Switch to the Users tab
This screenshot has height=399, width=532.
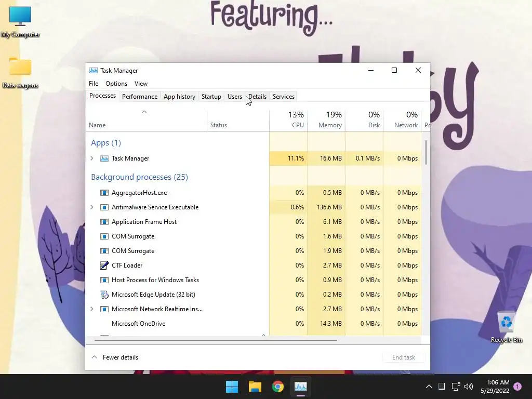click(x=235, y=97)
